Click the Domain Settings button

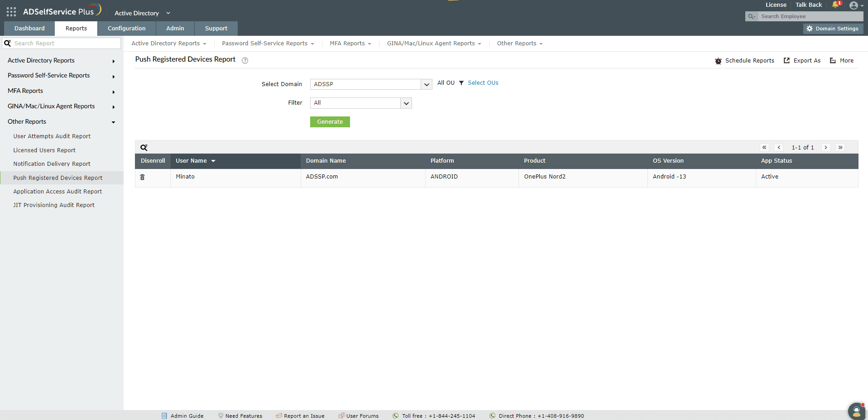[834, 29]
